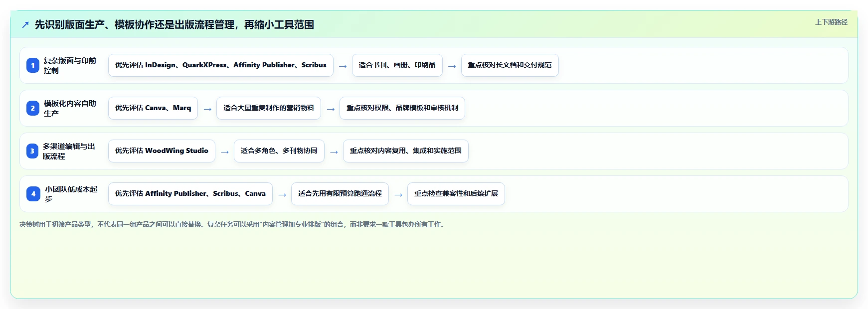Select the 模板化内容自助生产 row label
The height and width of the screenshot is (309, 868).
(x=70, y=108)
